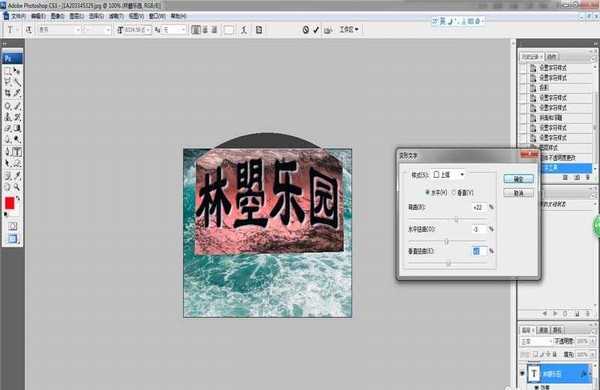Click the text color swatch in options bar
Viewport: 600px width, 390px height.
tap(229, 30)
